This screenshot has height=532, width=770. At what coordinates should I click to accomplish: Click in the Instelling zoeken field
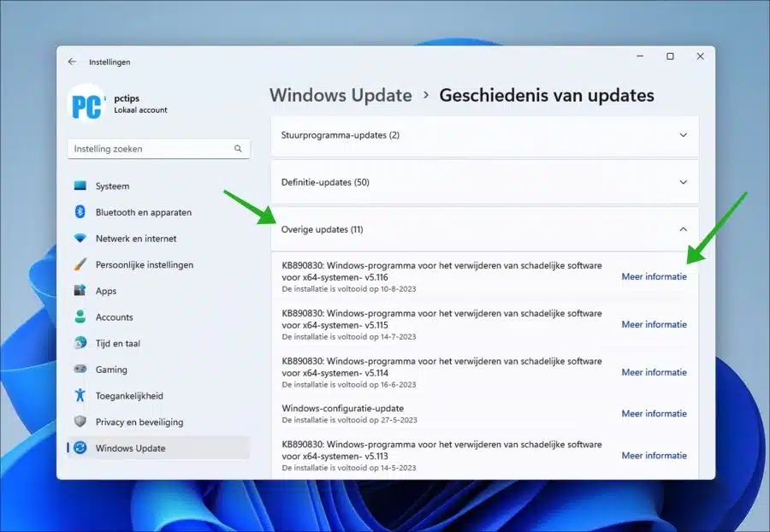tap(158, 149)
